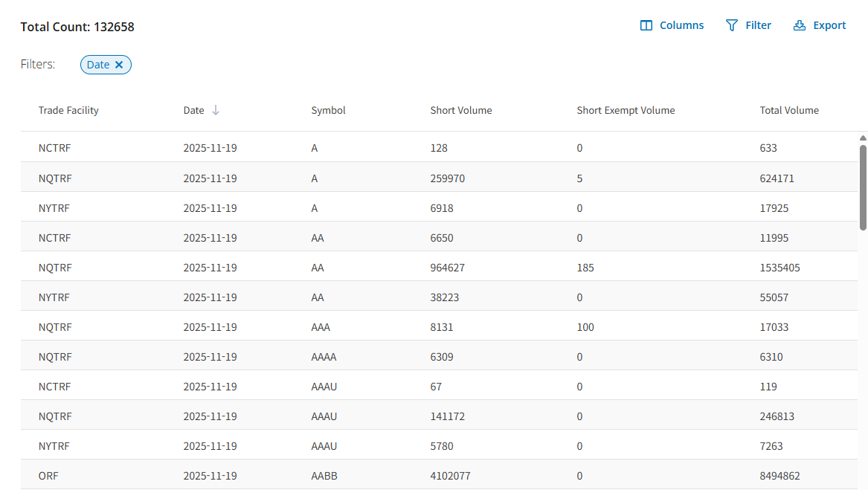Click the Filter funnel icon
This screenshot has height=490, width=868.
pyautogui.click(x=732, y=25)
